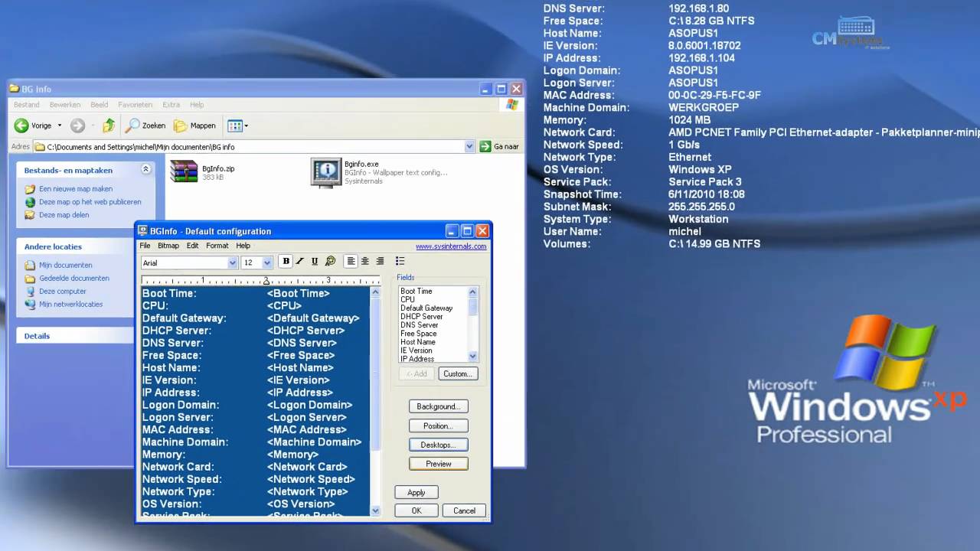This screenshot has width=980, height=551.
Task: Select 'Default Gateway' in the Fields list
Action: point(426,308)
